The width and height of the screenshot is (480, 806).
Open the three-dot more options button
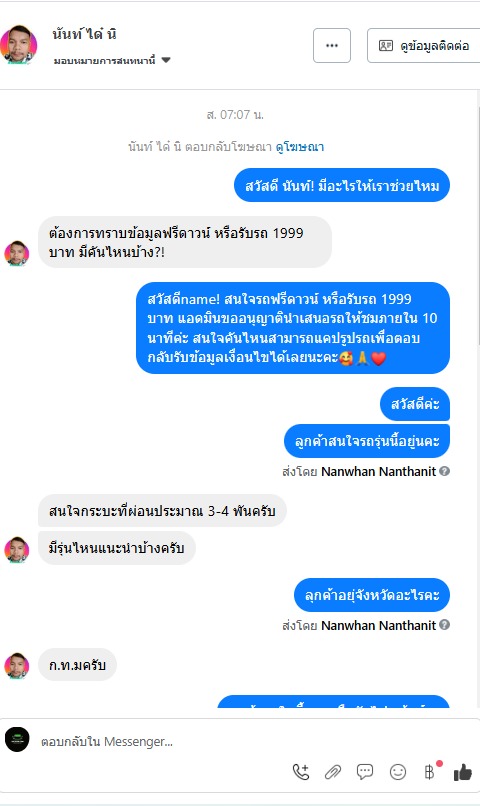click(x=332, y=46)
